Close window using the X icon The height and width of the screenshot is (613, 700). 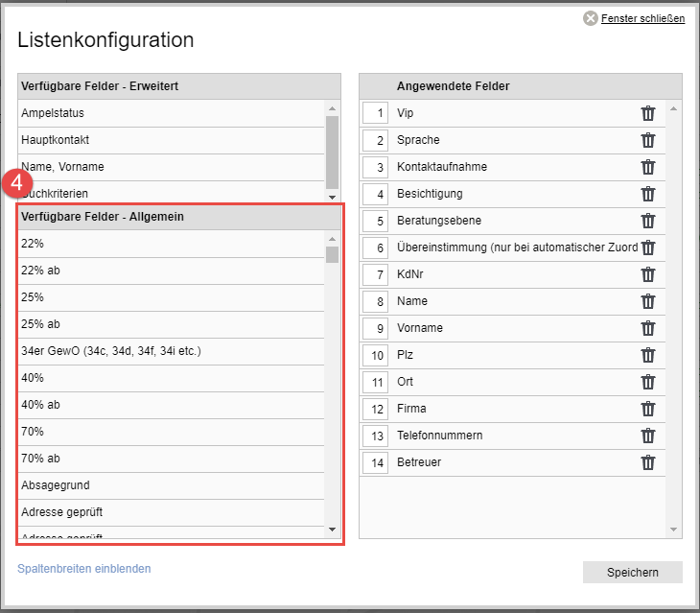pyautogui.click(x=591, y=18)
